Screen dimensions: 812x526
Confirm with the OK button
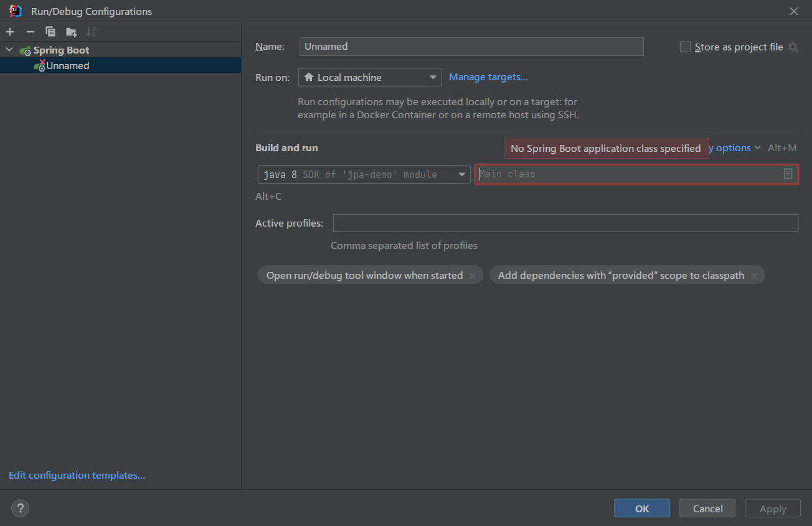tap(642, 509)
